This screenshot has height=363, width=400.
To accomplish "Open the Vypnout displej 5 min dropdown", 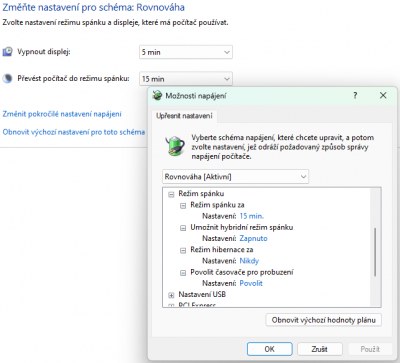I will tap(186, 52).
